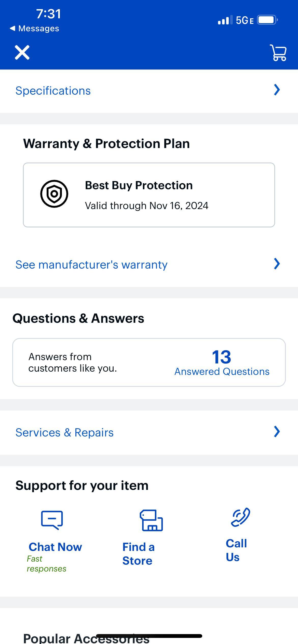Image resolution: width=298 pixels, height=644 pixels.
Task: Click the Services & Repairs chevron icon
Action: [277, 432]
